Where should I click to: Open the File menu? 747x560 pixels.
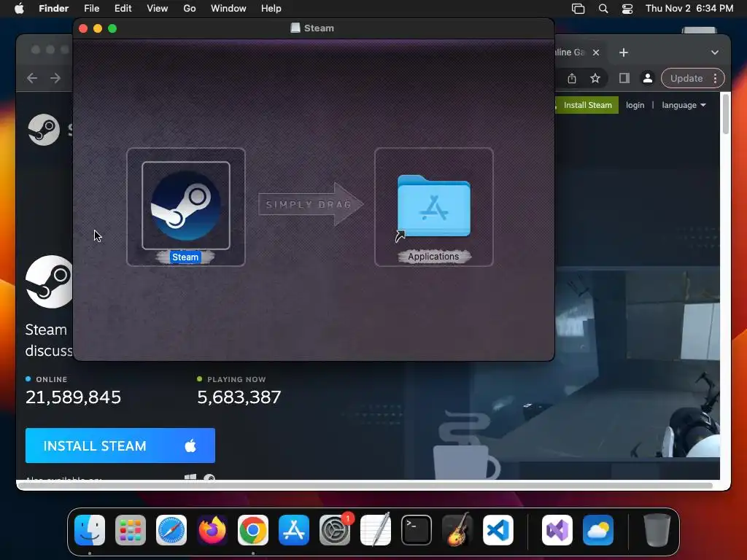pyautogui.click(x=91, y=9)
